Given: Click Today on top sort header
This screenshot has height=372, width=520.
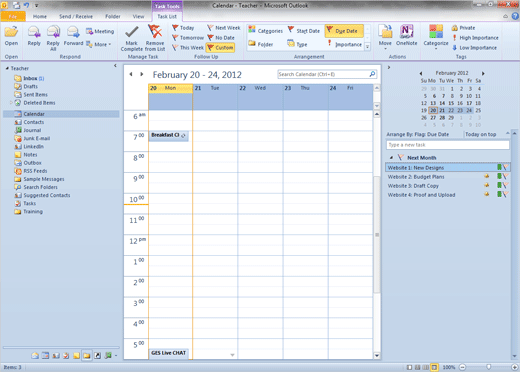Looking at the screenshot, I should tap(480, 134).
